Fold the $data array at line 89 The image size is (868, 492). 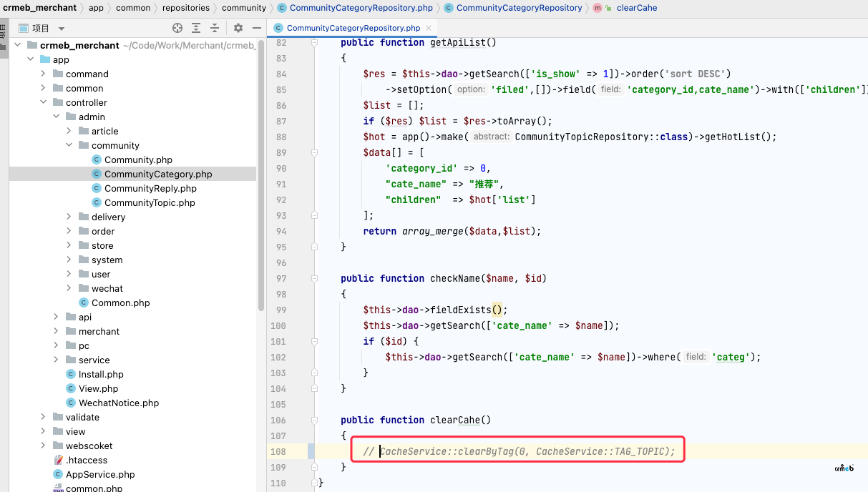[314, 152]
